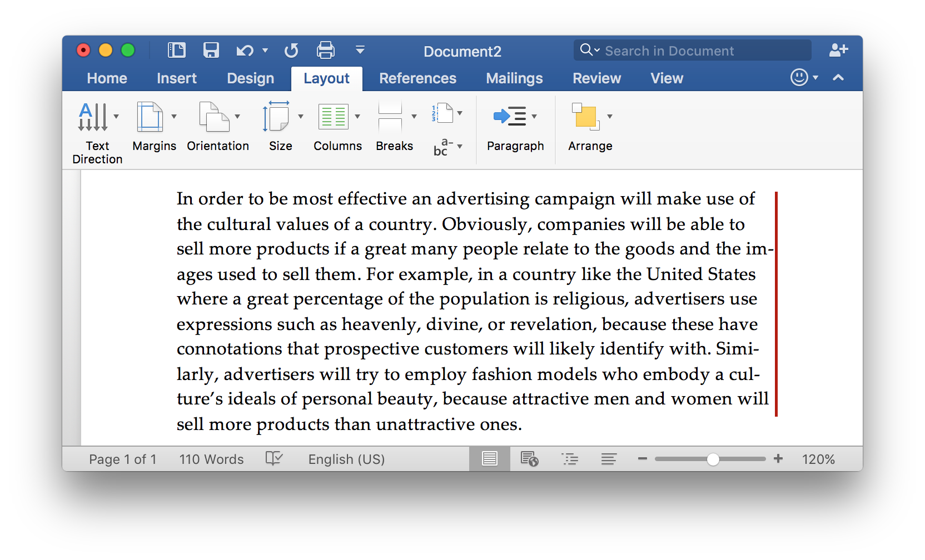Image resolution: width=925 pixels, height=560 pixels.
Task: Switch to the References tab
Action: tap(418, 78)
